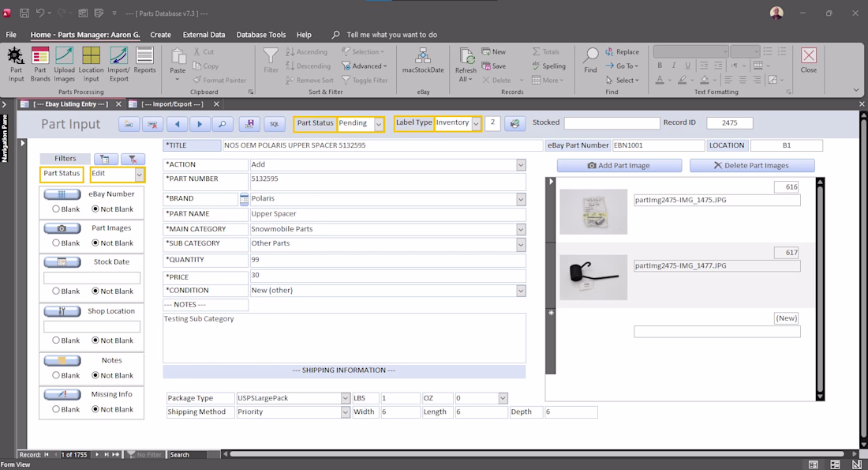Open the Location Input ribbon tool
This screenshot has height=470, width=868.
(x=91, y=64)
